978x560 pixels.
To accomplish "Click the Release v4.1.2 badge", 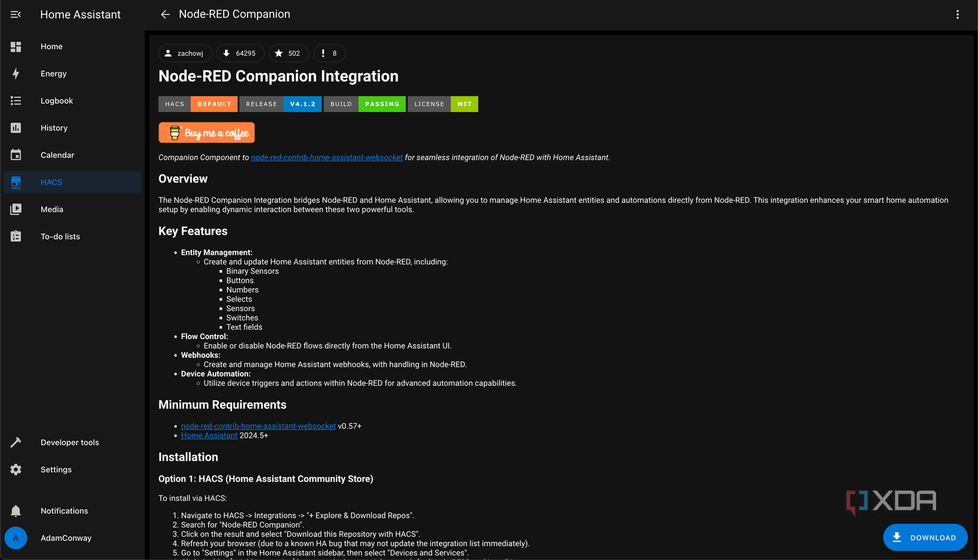I will [281, 104].
